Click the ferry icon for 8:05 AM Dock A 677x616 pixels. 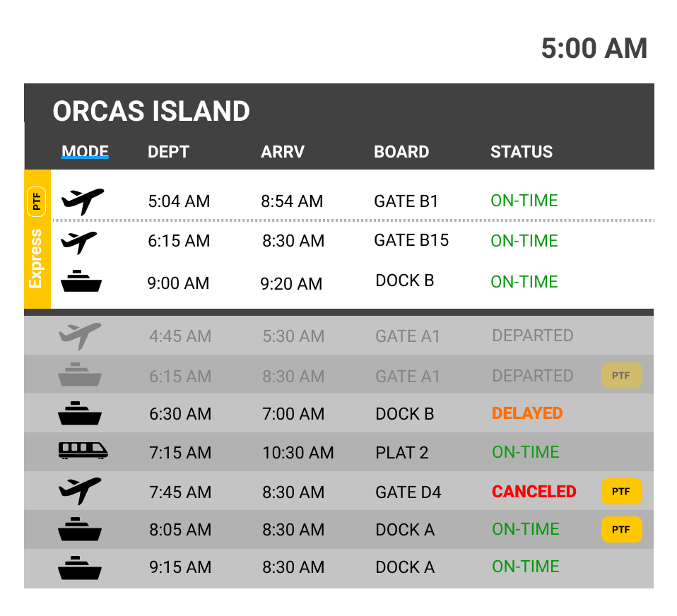click(80, 529)
